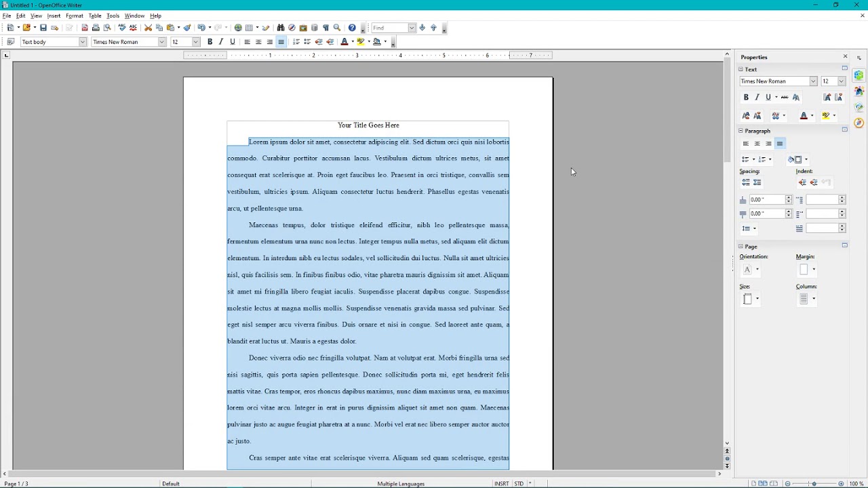Click the Cut scissors icon

pyautogui.click(x=148, y=28)
